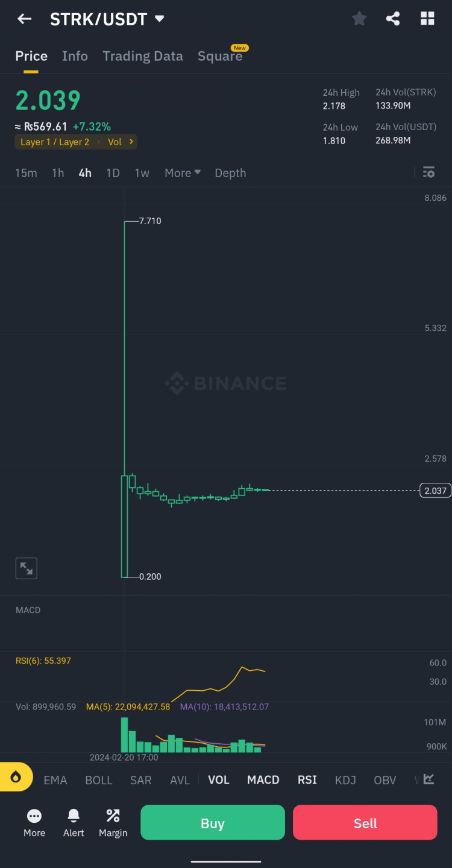452x868 pixels.
Task: Open the indicator settings icon after OBV
Action: (x=428, y=779)
